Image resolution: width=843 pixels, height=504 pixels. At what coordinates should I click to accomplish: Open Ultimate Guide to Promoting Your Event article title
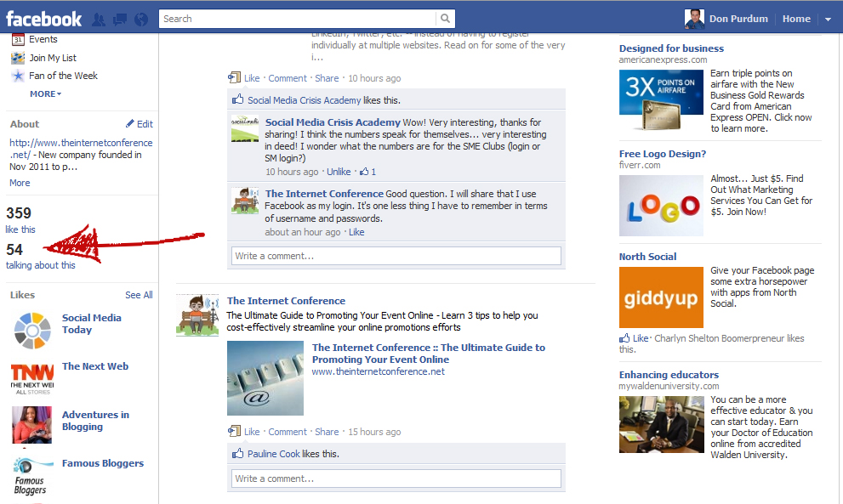[x=429, y=354]
